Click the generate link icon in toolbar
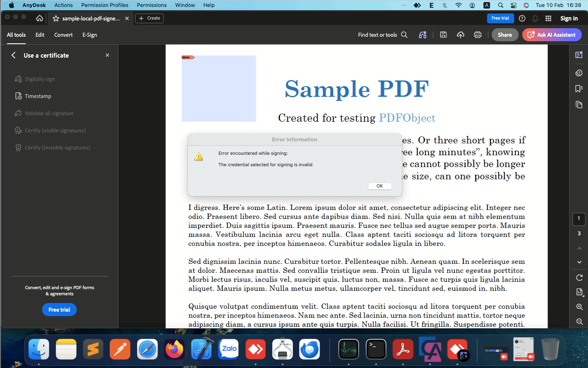The width and height of the screenshot is (588, 368). coord(423,35)
